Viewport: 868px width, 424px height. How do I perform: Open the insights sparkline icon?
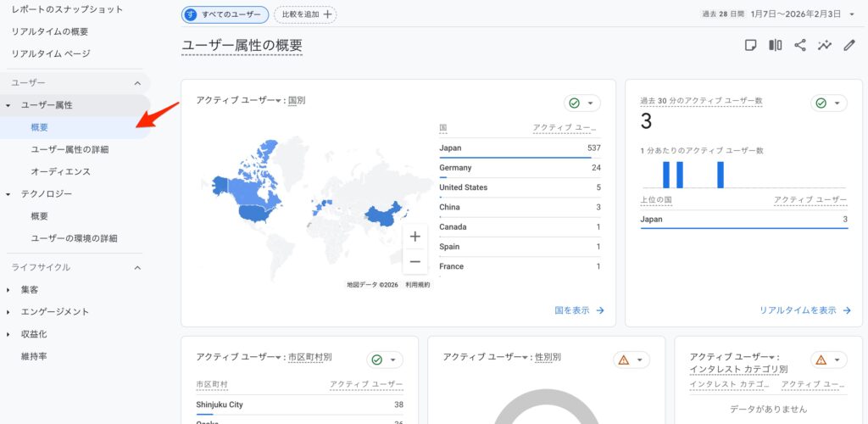[x=825, y=46]
